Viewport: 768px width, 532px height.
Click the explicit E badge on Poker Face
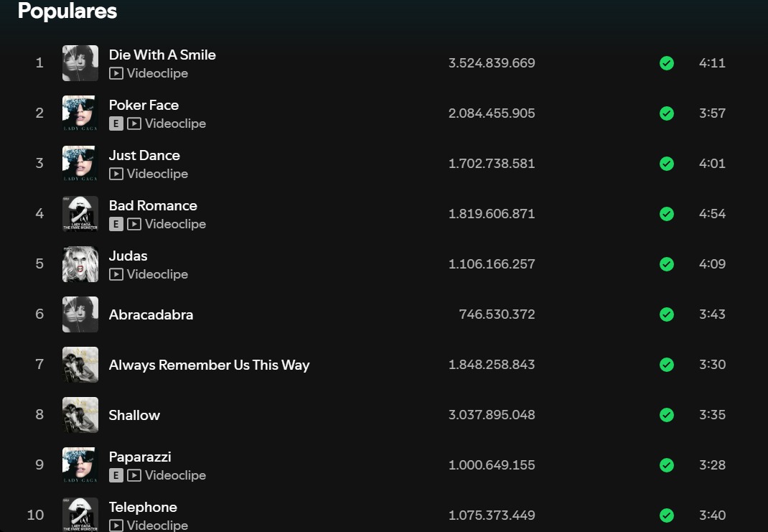pyautogui.click(x=116, y=123)
